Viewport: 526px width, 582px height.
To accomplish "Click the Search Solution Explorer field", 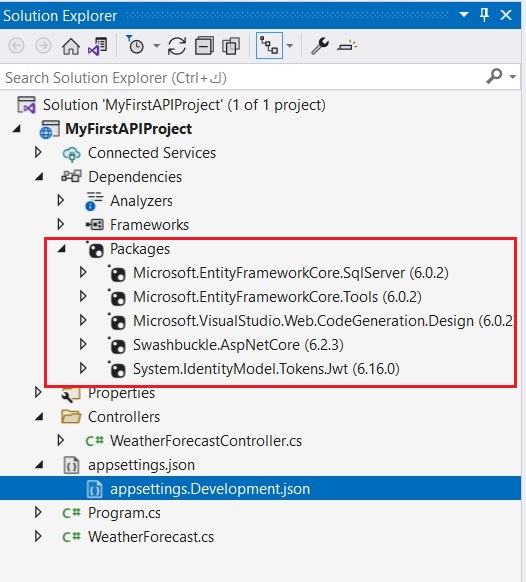I will pyautogui.click(x=260, y=77).
